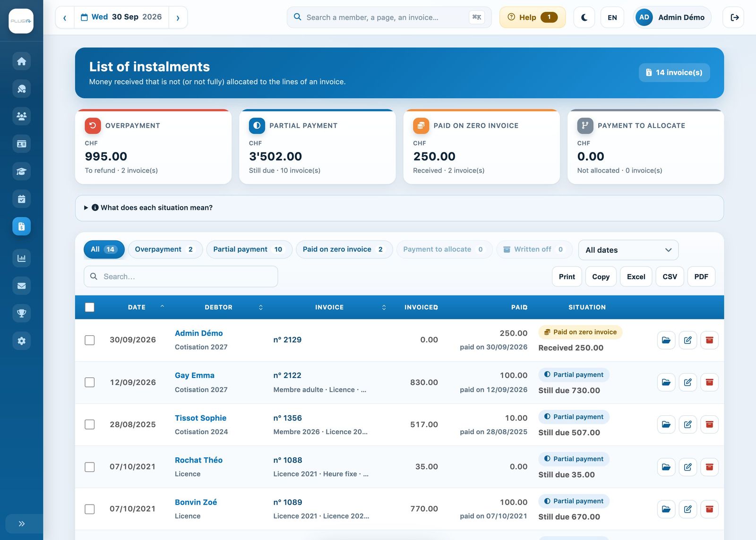
Task: Open the home icon in sidebar
Action: click(x=21, y=61)
